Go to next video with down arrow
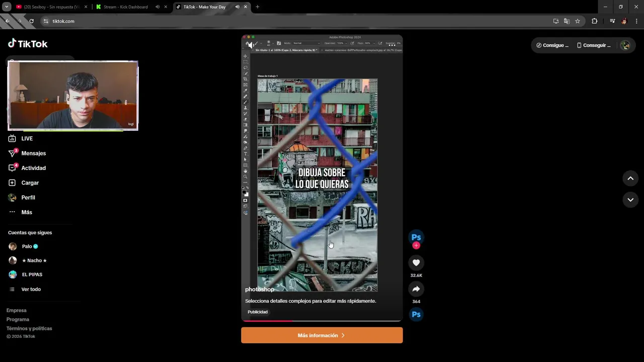Viewport: 644px width, 362px height. [630, 200]
